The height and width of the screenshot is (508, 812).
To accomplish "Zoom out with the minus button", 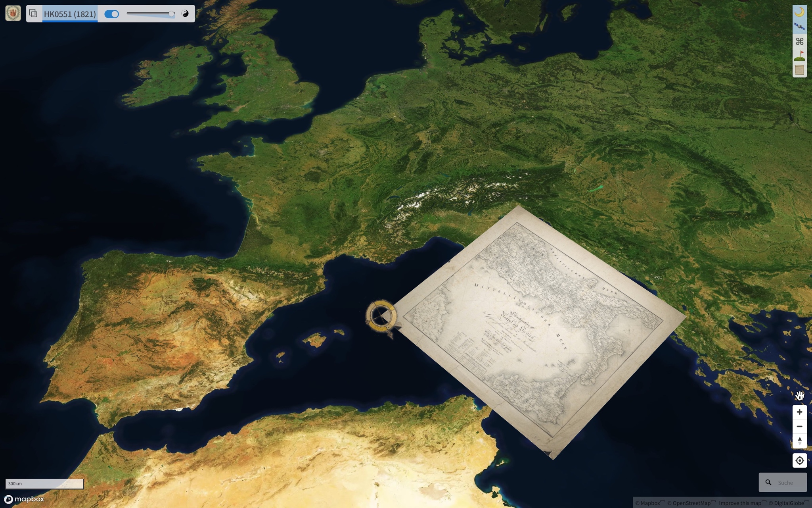I will click(799, 427).
